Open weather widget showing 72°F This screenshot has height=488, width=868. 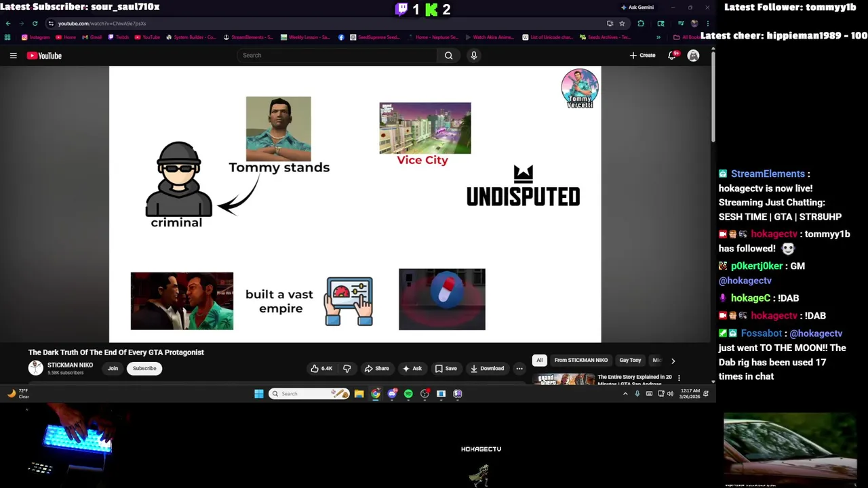[x=18, y=394]
